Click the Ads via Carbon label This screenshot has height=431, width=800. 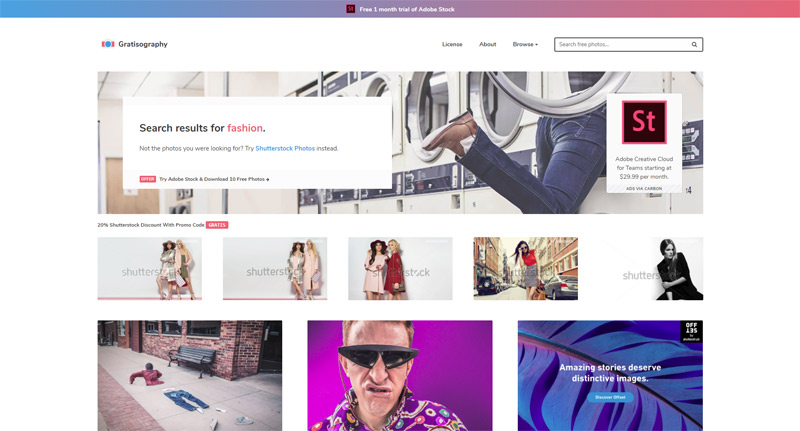644,189
